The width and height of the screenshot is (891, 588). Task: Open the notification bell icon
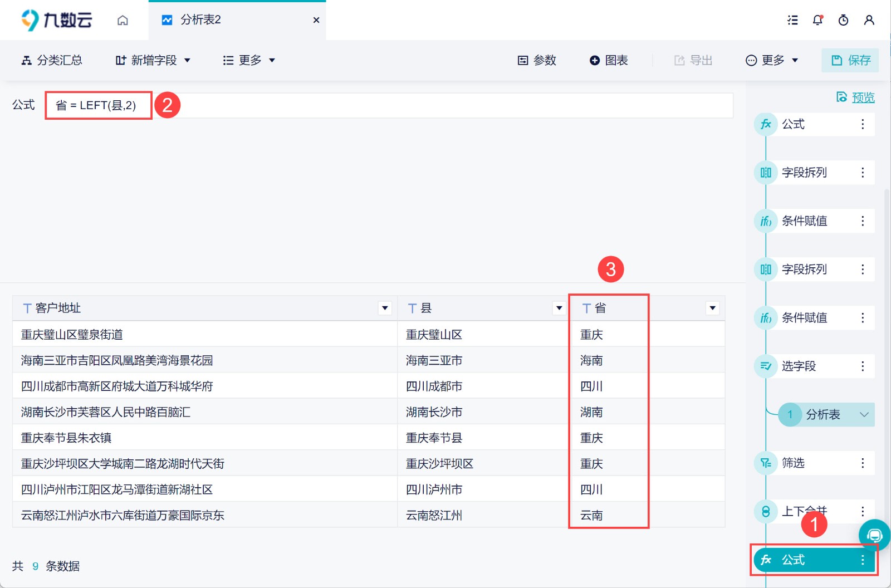click(x=817, y=20)
